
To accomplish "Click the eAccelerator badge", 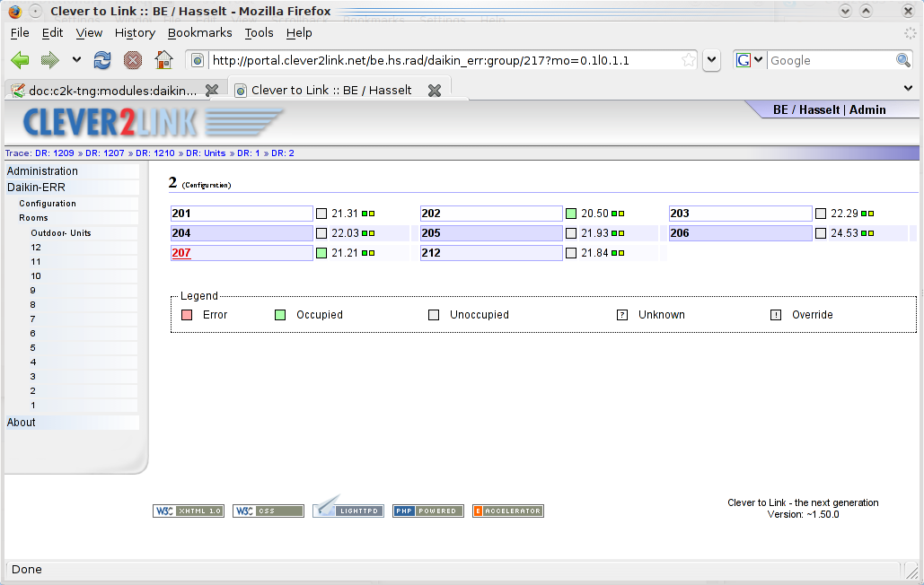I will tap(508, 511).
